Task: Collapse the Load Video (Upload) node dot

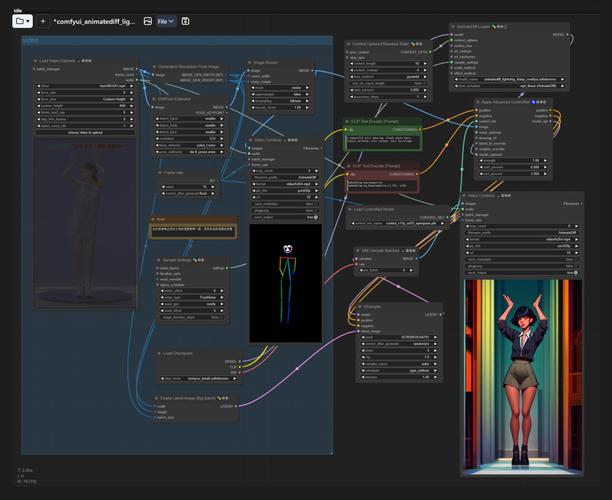Action: click(x=36, y=61)
